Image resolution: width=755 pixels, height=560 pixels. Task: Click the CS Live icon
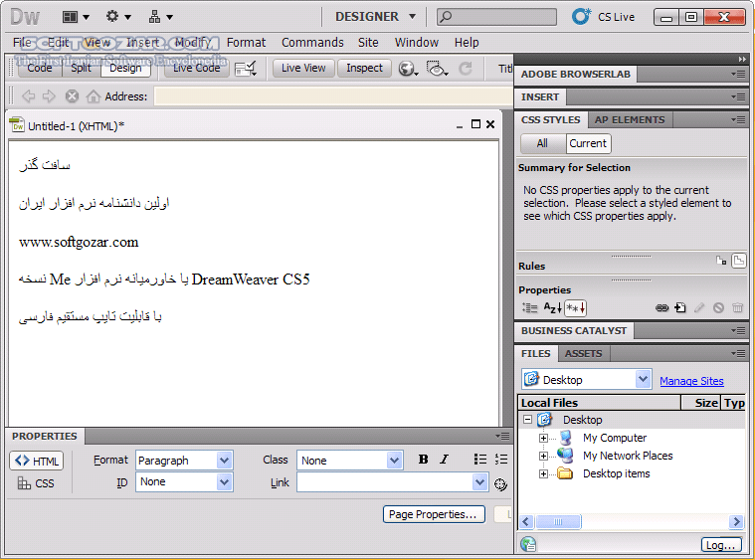(x=581, y=16)
